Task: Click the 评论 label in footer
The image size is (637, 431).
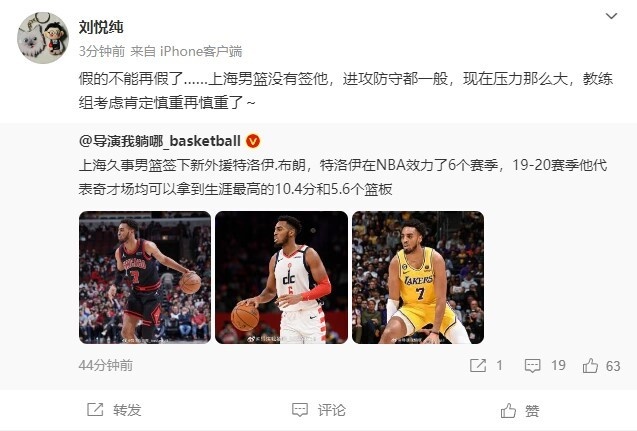Action: (332, 410)
